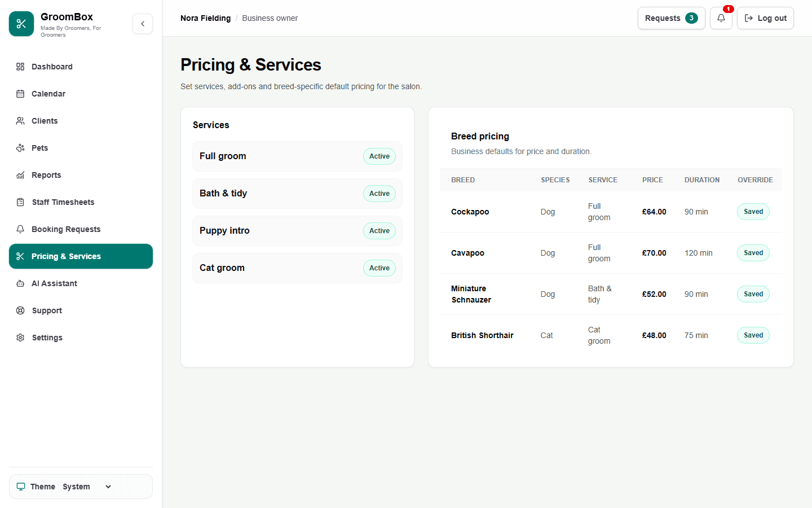Click the Staff Timesheets clipboard icon

[x=20, y=202]
